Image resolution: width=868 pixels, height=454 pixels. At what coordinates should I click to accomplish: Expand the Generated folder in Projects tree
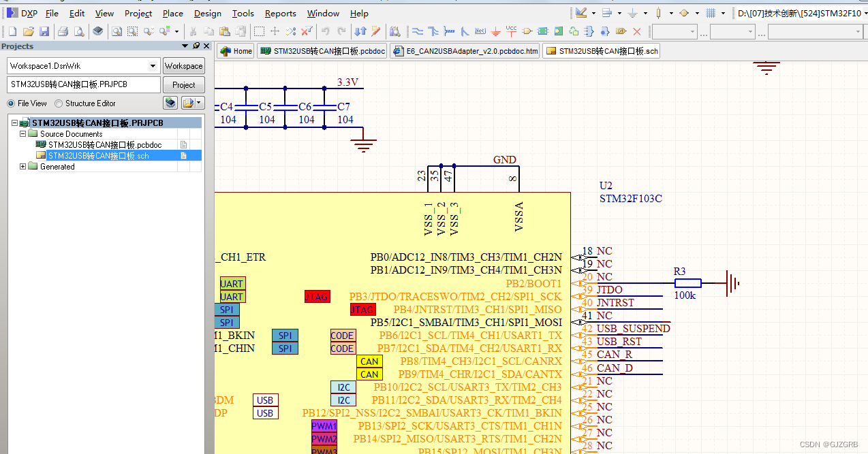click(22, 166)
